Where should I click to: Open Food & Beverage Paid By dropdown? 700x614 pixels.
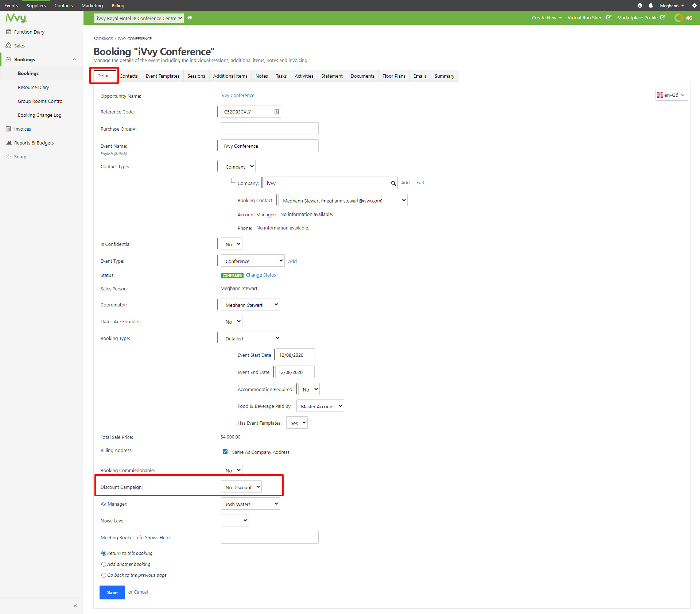click(x=320, y=406)
